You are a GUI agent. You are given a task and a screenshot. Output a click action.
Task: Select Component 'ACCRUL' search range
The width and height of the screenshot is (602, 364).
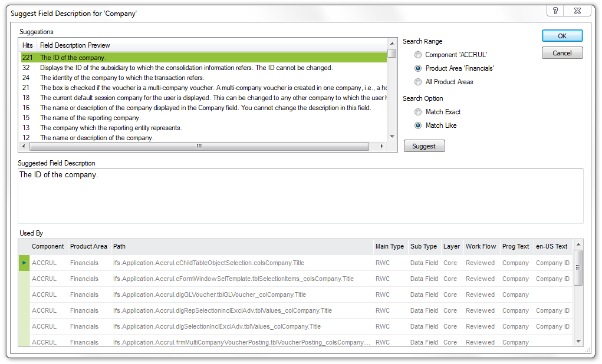[418, 55]
